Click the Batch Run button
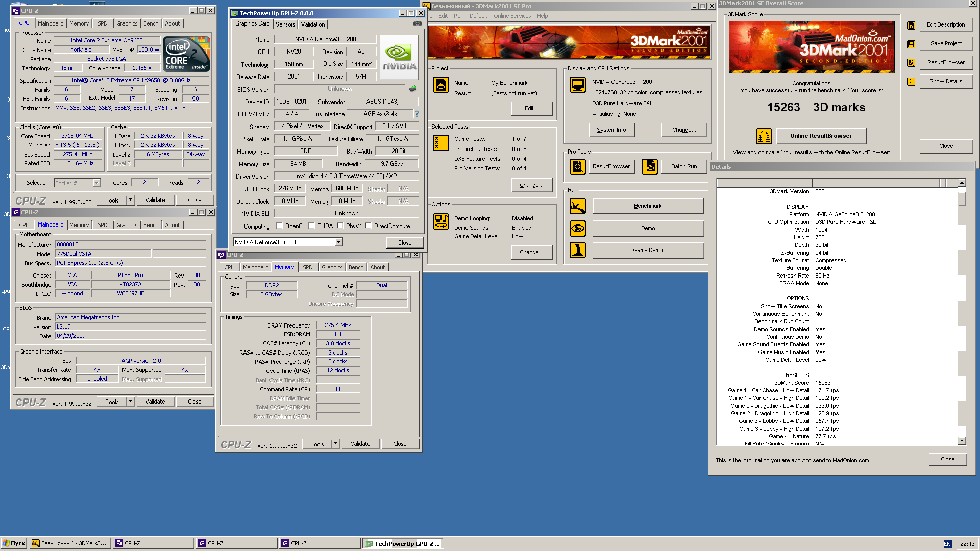Screen dimensions: 980x551 click(683, 166)
